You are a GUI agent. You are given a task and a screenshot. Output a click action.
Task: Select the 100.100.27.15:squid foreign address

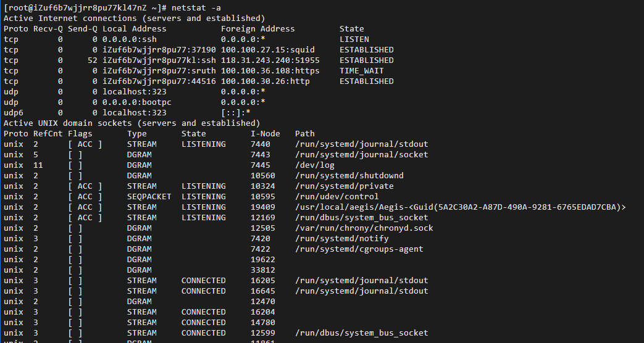tap(267, 49)
